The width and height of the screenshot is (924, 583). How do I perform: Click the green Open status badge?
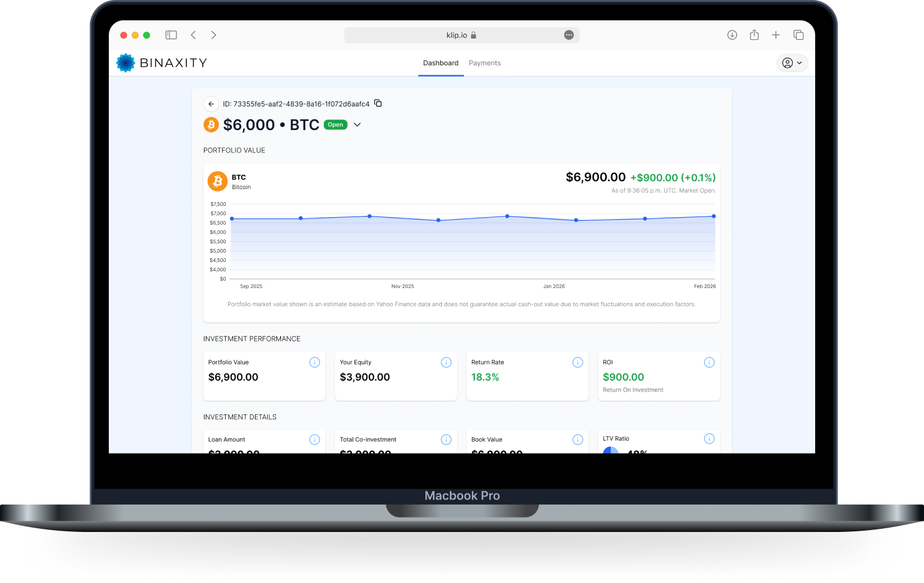(x=335, y=124)
